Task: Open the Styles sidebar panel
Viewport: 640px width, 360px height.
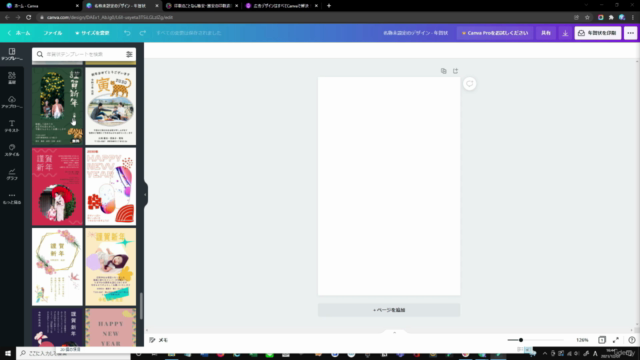Action: 12,150
